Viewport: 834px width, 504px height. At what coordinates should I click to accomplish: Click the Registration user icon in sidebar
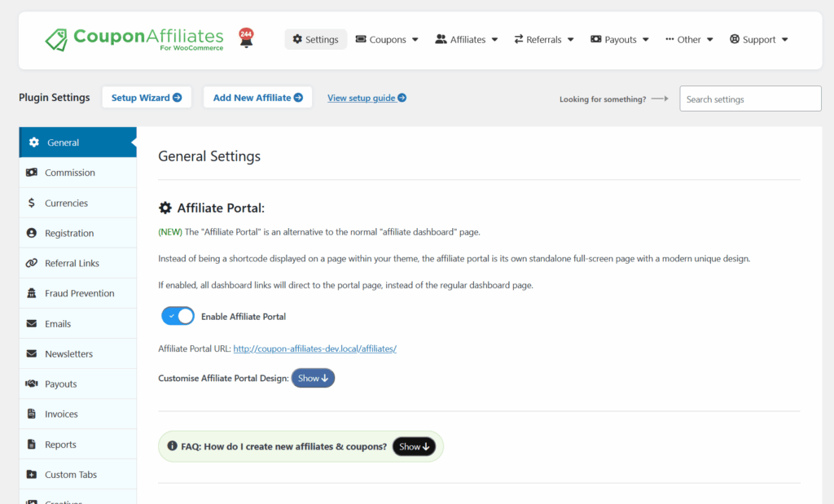pyautogui.click(x=32, y=233)
